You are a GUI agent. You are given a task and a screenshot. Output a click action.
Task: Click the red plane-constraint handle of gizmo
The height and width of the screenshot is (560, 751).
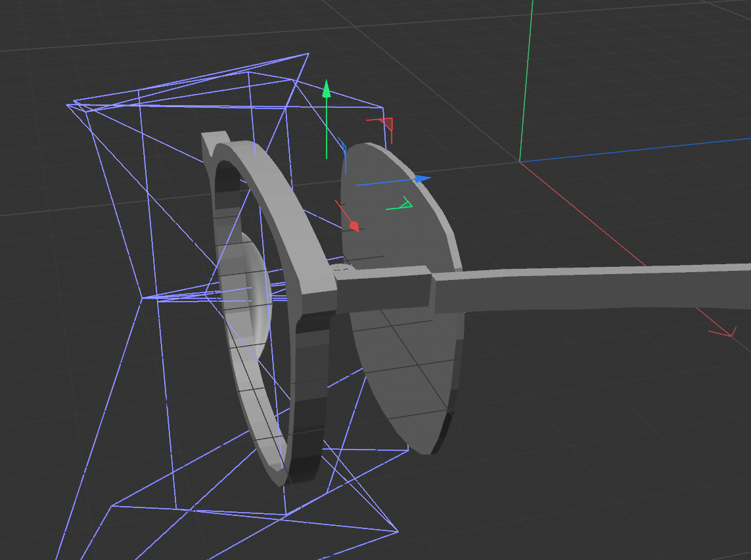pos(386,124)
